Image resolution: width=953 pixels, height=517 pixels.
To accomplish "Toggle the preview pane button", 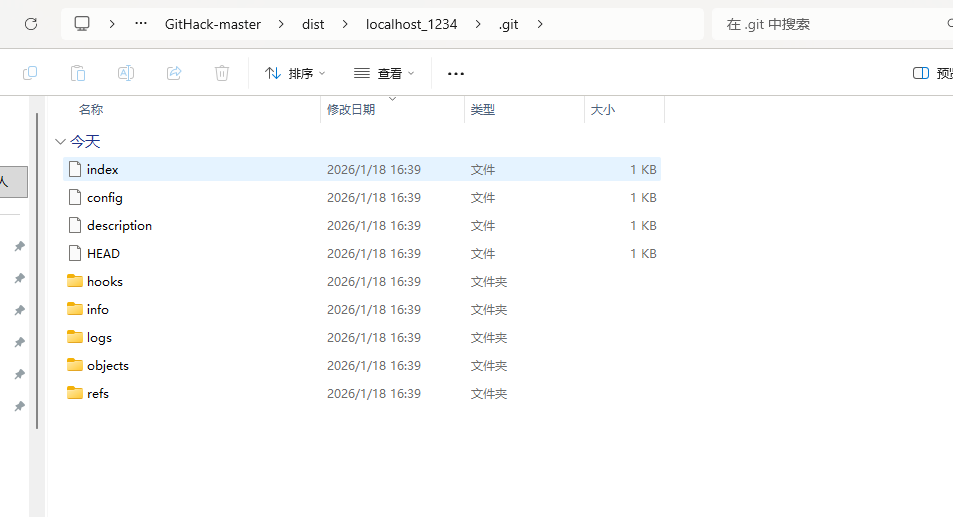I will point(930,73).
